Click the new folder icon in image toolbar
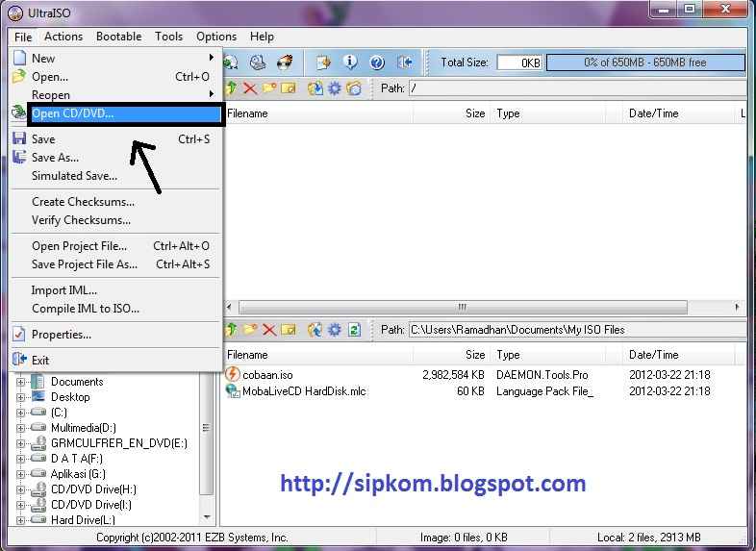756x551 pixels. [x=269, y=88]
